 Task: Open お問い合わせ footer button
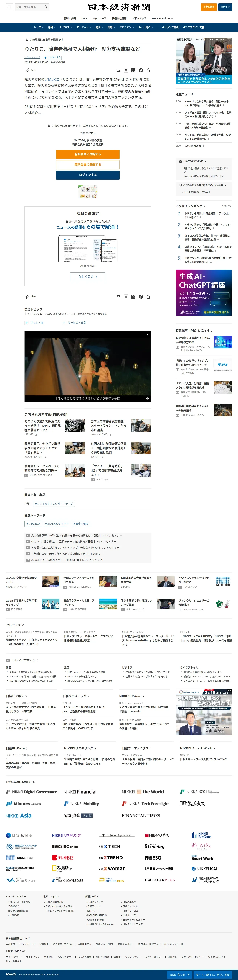[180, 975]
